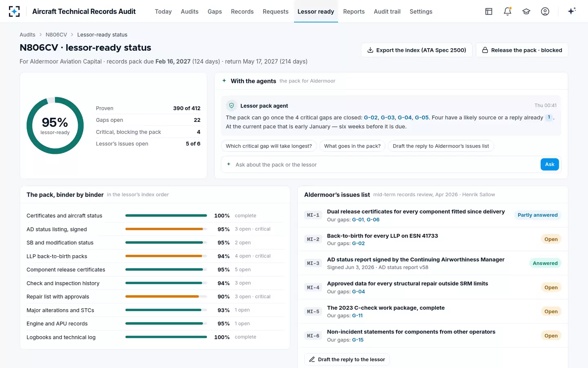
Task: Open gap G-15 under non-incident statements issue
Action: pos(358,340)
